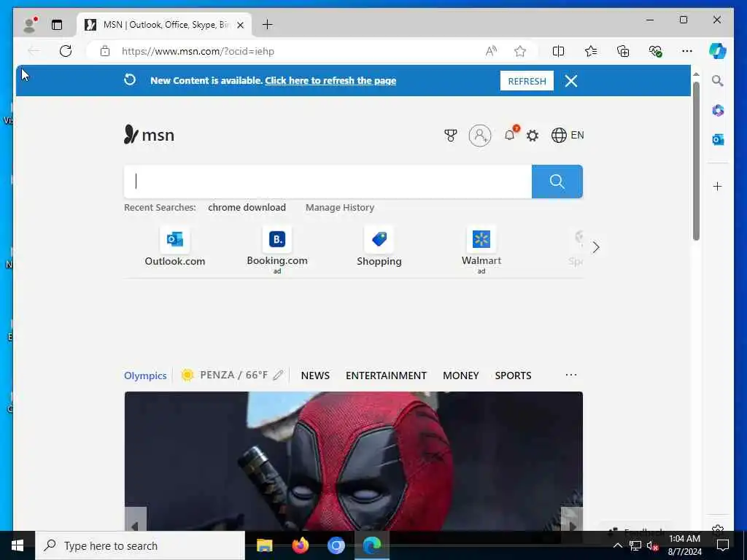Edit weather location pencil icon
747x560 pixels.
[278, 376]
